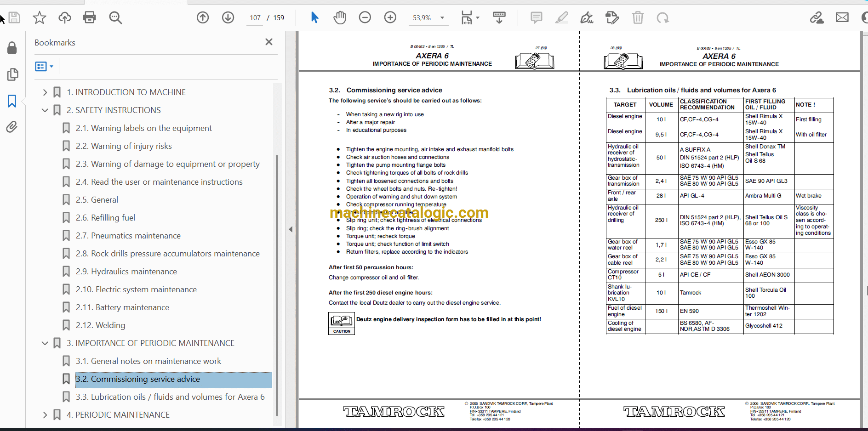Screen dimensions: 868x431
Task: Print the document
Action: pos(90,18)
